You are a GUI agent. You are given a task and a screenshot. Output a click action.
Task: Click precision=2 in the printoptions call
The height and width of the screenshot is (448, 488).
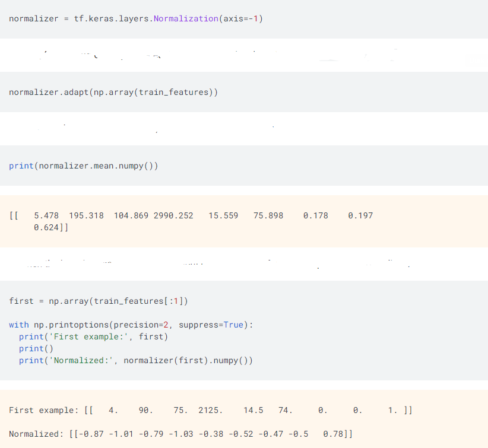tap(141, 325)
